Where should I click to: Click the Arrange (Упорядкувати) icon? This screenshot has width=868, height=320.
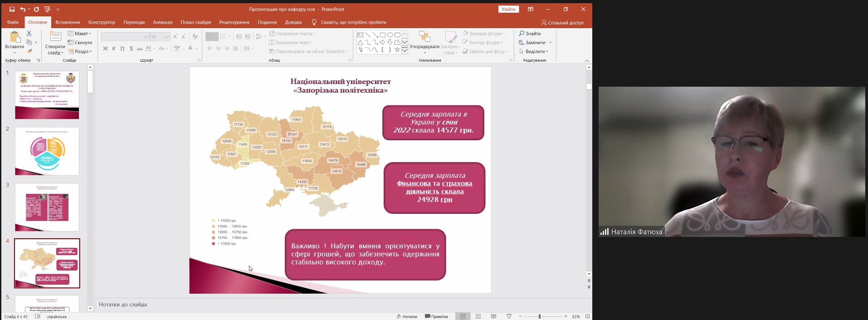424,37
